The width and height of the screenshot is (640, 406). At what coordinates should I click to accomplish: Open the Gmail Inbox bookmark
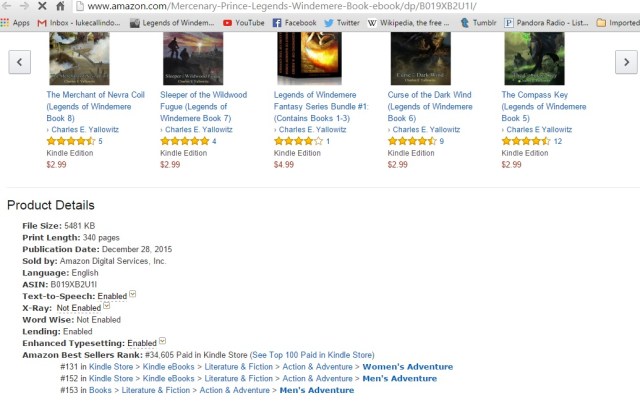tap(78, 23)
